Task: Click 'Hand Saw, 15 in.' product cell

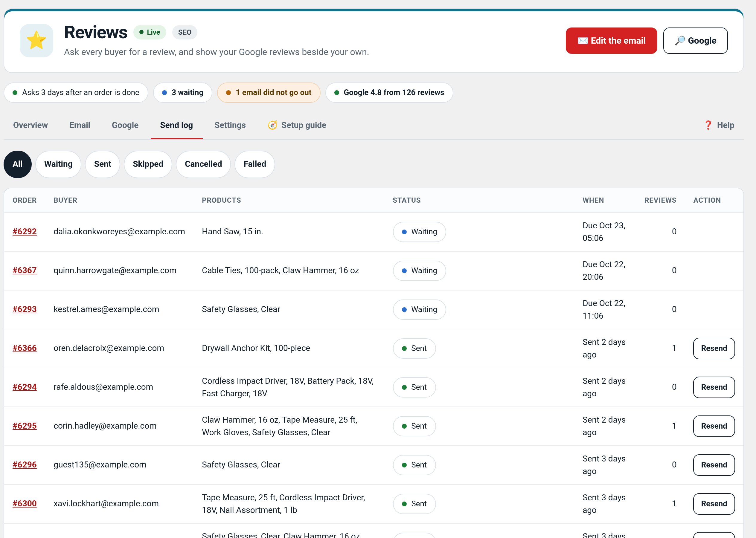Action: (x=232, y=231)
